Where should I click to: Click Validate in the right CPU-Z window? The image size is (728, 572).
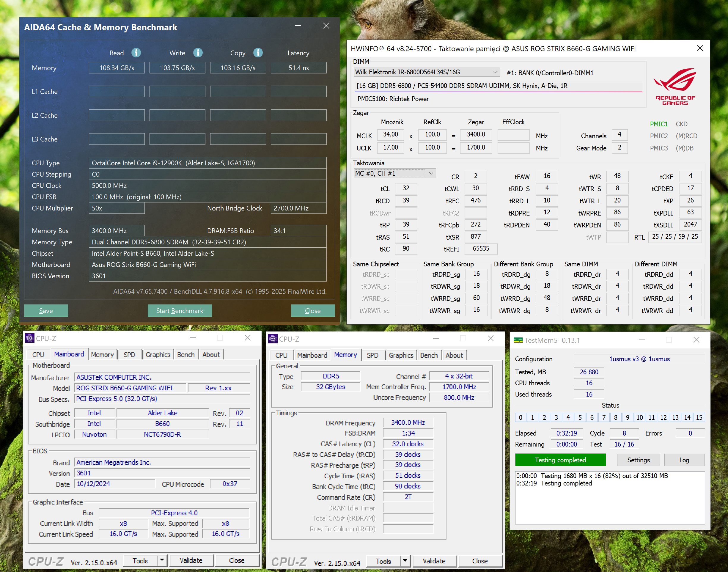(x=434, y=561)
